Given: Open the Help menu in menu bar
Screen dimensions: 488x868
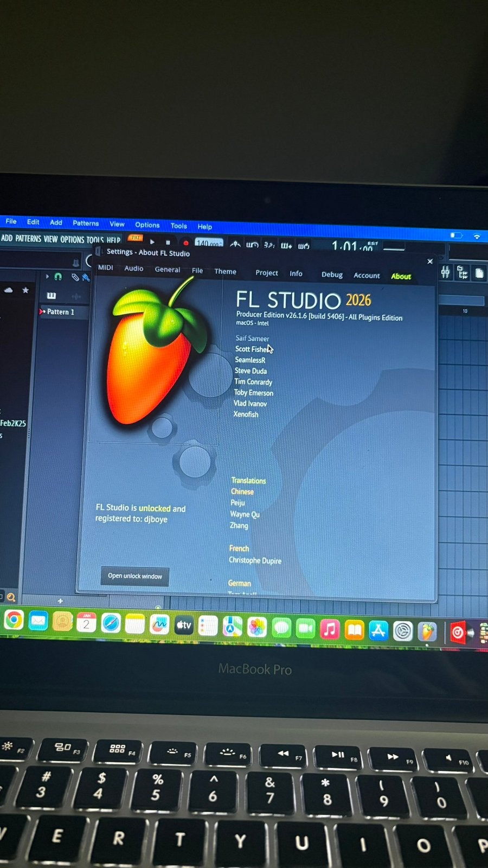Looking at the screenshot, I should pyautogui.click(x=204, y=227).
